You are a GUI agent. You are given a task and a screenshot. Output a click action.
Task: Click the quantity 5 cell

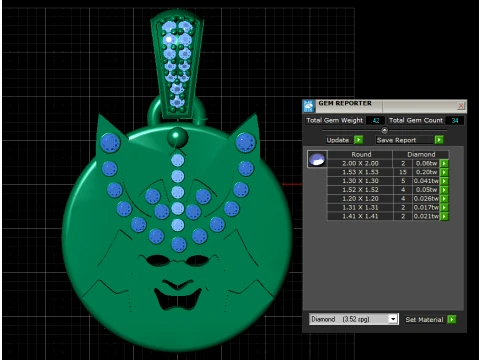click(x=403, y=181)
